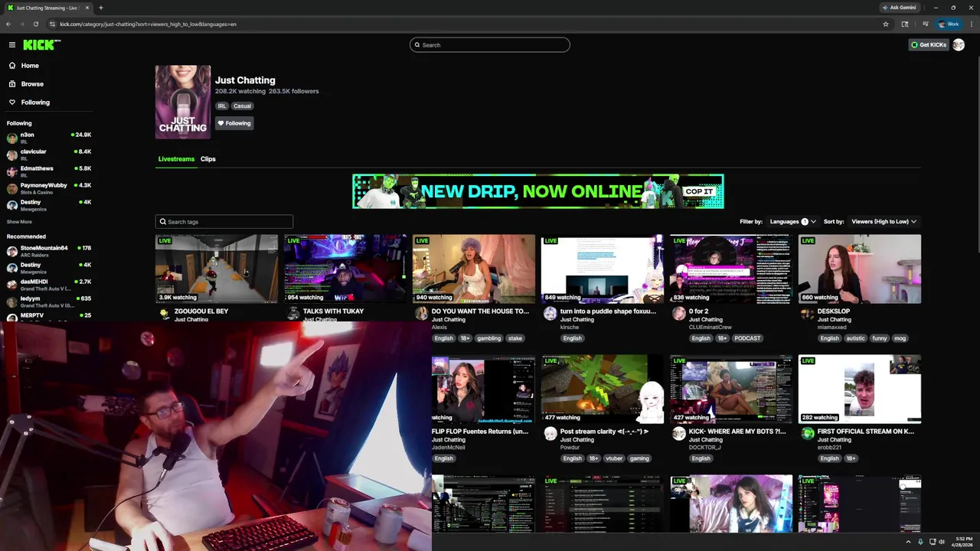Select the PODCAST tag
The width and height of the screenshot is (980, 551).
(x=747, y=338)
